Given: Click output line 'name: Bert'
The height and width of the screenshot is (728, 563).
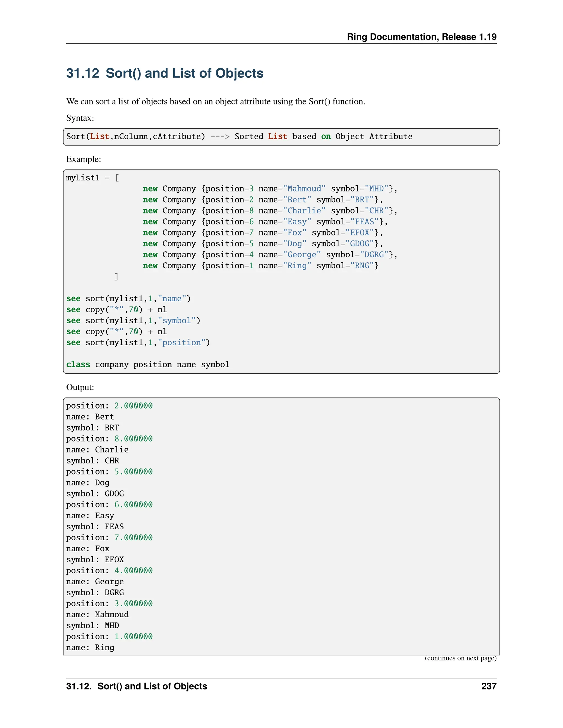Looking at the screenshot, I should [90, 417].
